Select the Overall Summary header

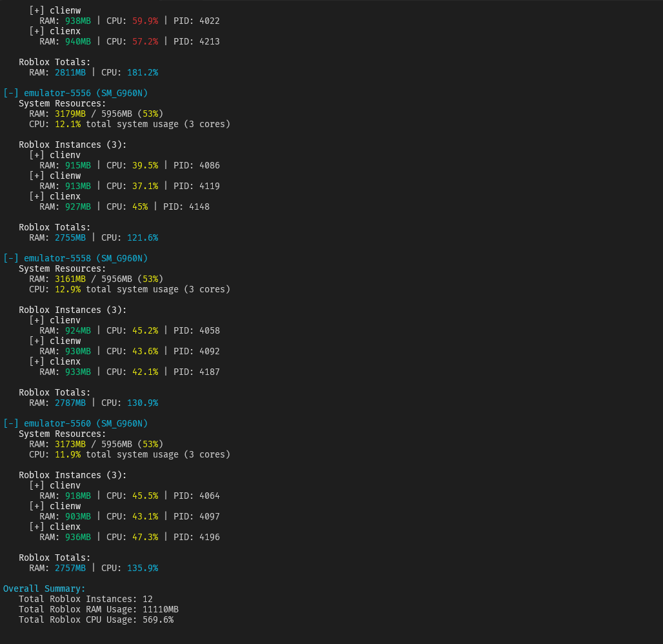44,589
